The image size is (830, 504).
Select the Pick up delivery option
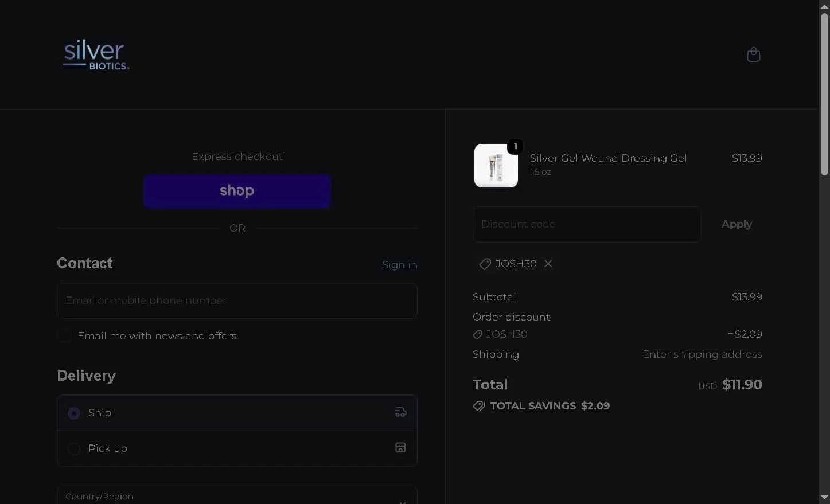pyautogui.click(x=237, y=448)
